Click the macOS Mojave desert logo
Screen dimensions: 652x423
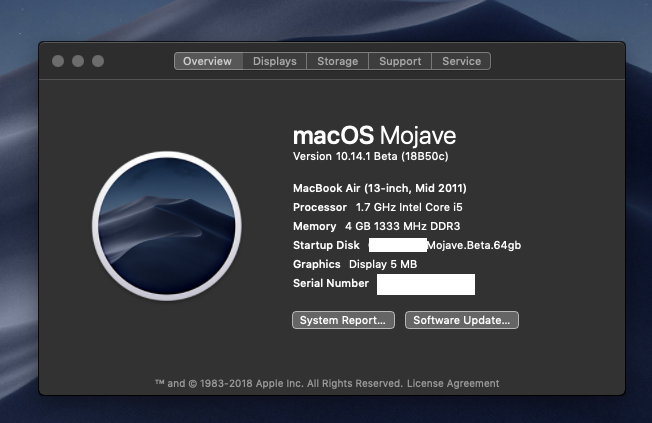[x=166, y=225]
